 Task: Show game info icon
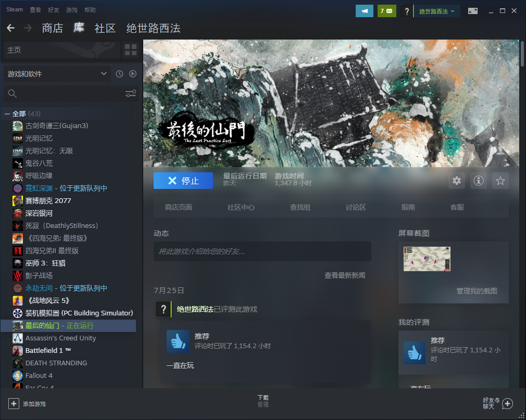[479, 181]
